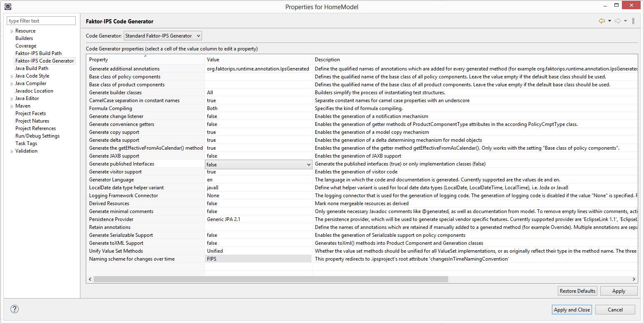The width and height of the screenshot is (644, 324).
Task: Click the Restore Defaults button
Action: pos(577,291)
